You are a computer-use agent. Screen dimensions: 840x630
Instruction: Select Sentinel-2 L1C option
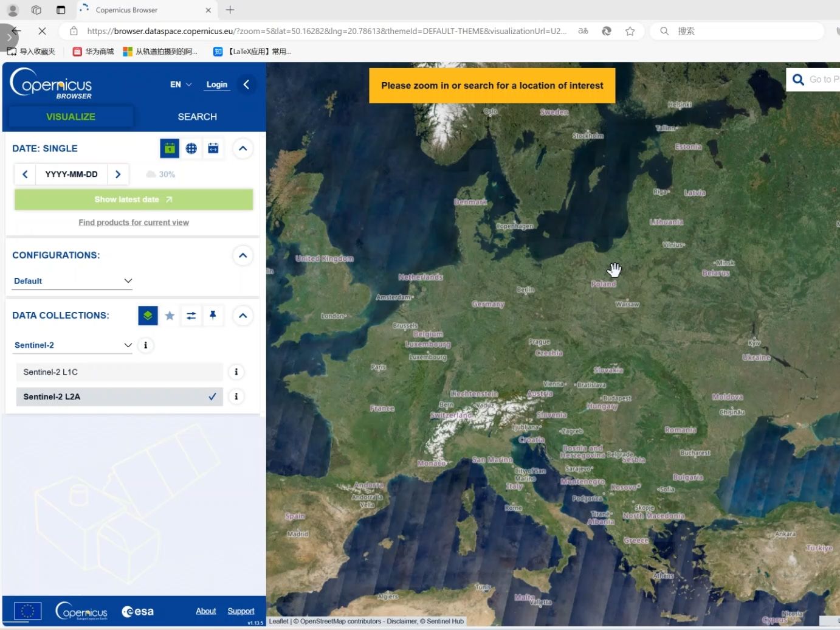click(x=120, y=372)
